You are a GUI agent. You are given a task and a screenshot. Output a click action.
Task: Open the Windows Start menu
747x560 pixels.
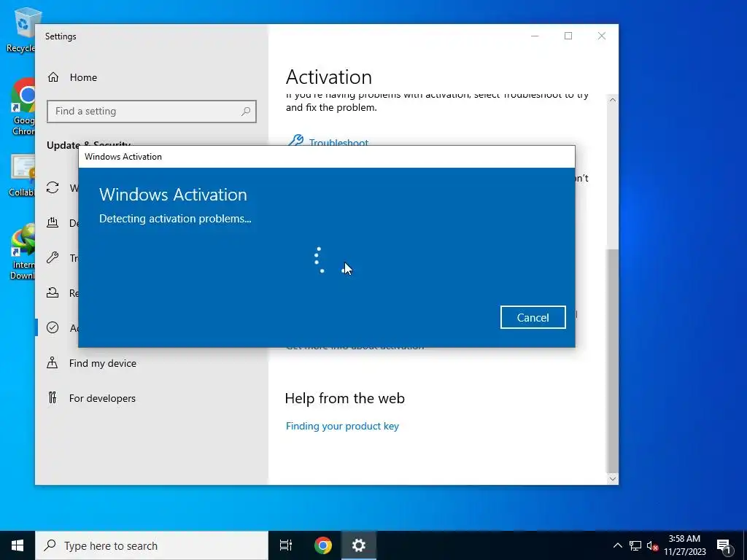pos(18,545)
